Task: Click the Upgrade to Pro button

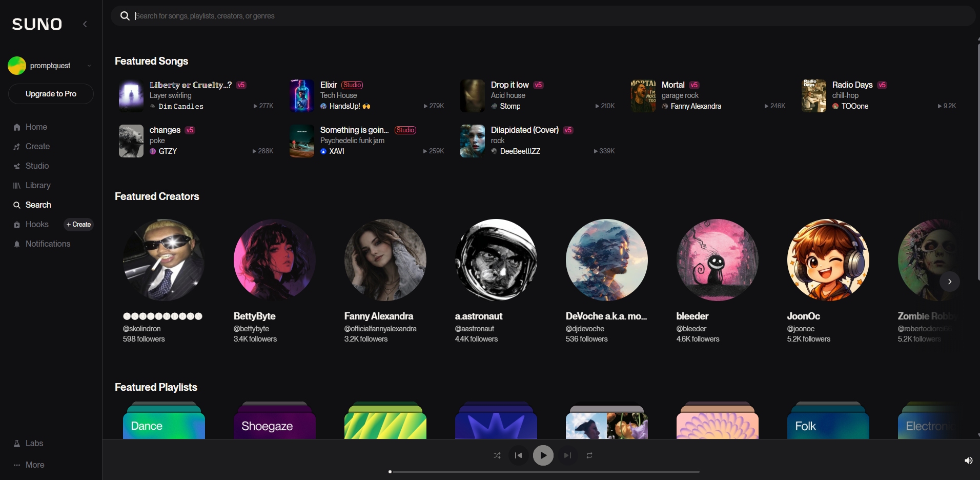Action: click(x=51, y=94)
